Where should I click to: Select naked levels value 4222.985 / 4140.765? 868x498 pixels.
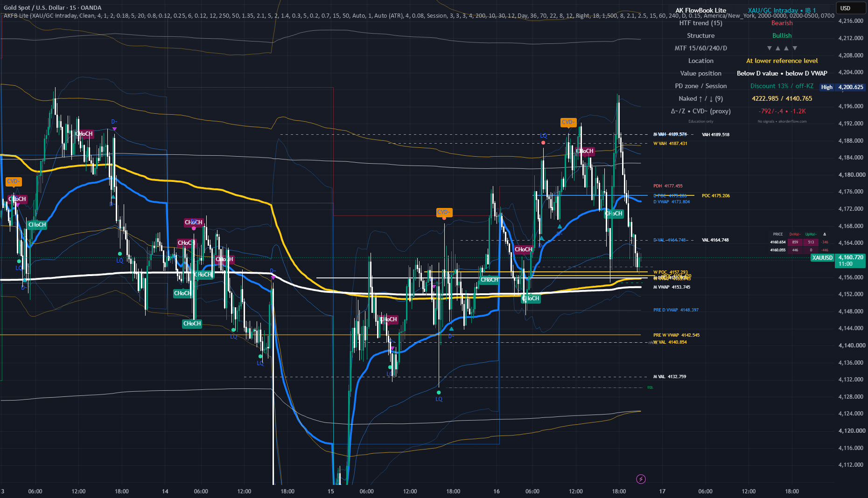pos(782,98)
